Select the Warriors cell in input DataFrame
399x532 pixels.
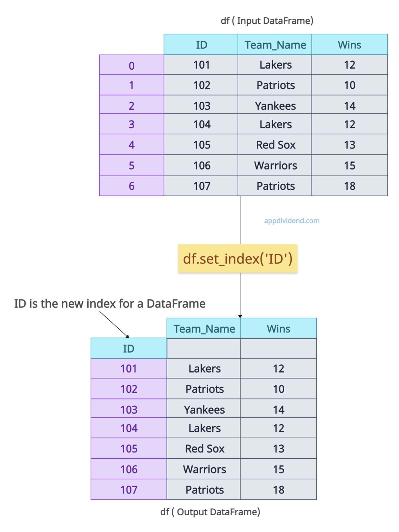point(275,165)
